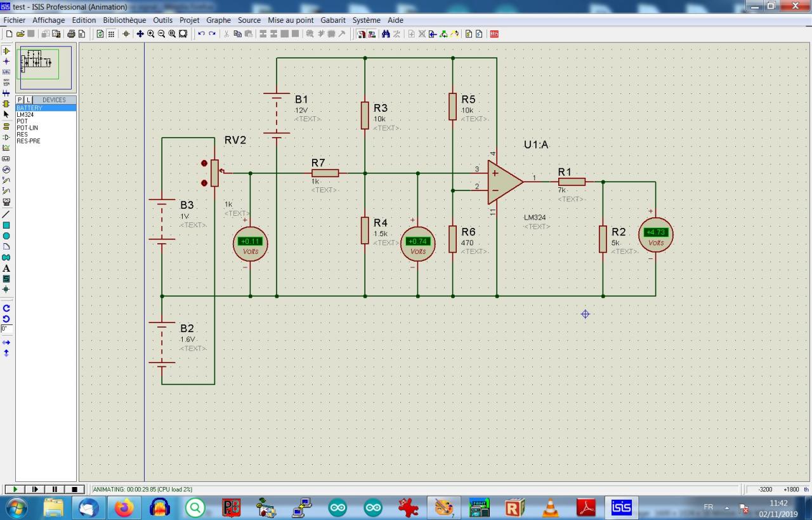The height and width of the screenshot is (520, 812).
Task: Click the zoom in magnifier icon
Action: [151, 34]
